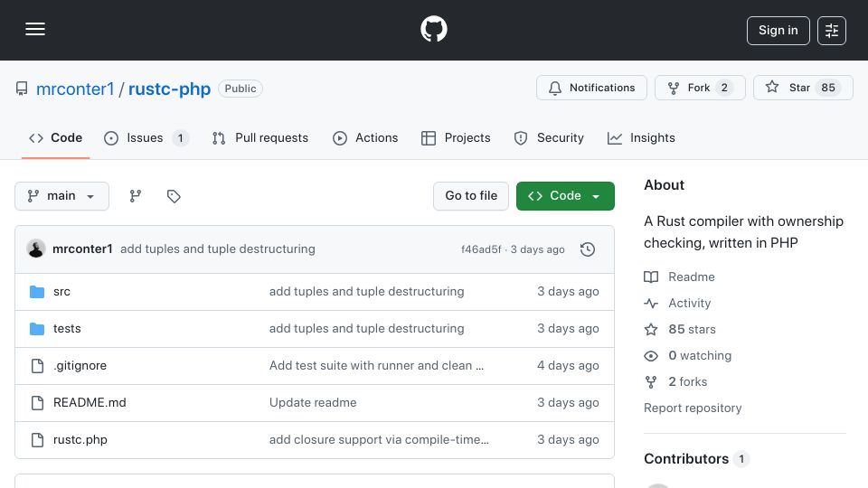Fork the rustc-php repository
The image size is (868, 488).
coord(700,88)
